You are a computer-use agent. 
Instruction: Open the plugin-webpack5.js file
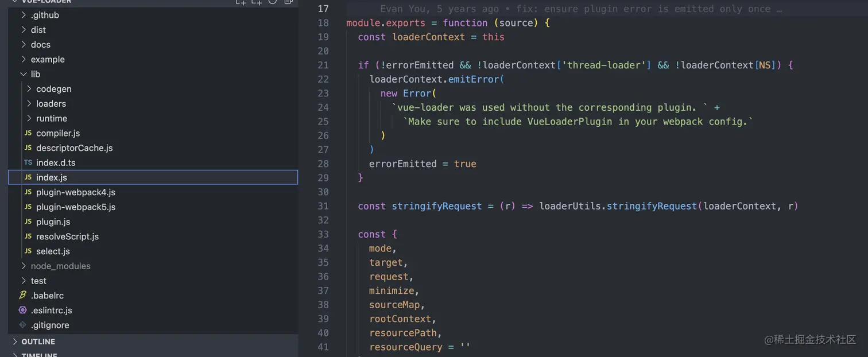pyautogui.click(x=76, y=207)
